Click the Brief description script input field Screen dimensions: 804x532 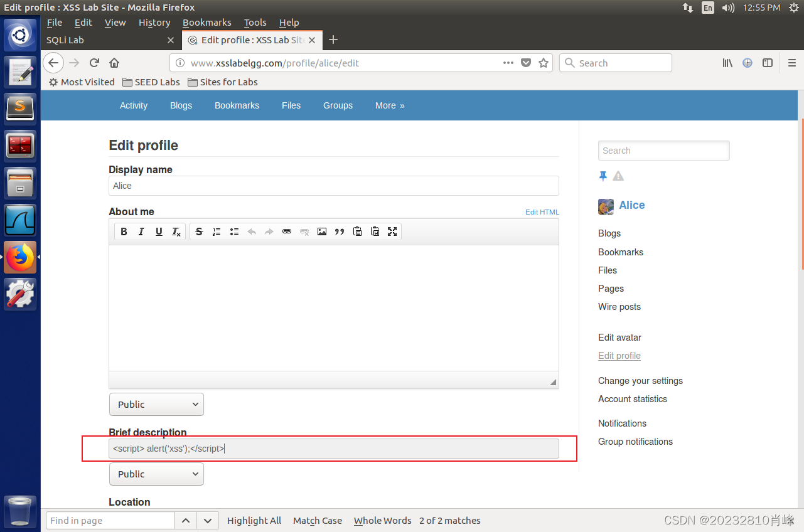pos(333,449)
